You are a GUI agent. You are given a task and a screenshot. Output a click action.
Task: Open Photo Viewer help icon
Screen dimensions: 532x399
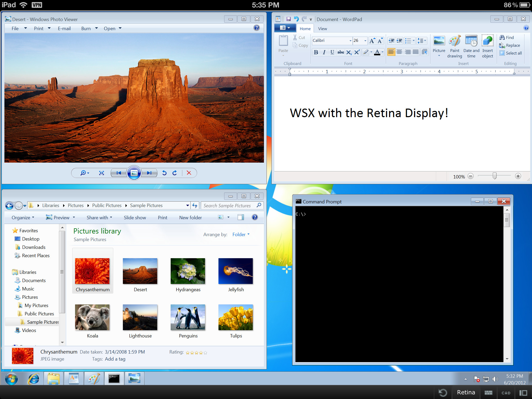[x=256, y=28]
